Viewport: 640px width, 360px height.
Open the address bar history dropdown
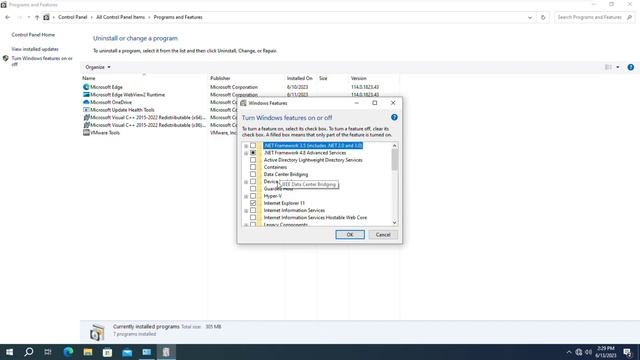tap(530, 18)
